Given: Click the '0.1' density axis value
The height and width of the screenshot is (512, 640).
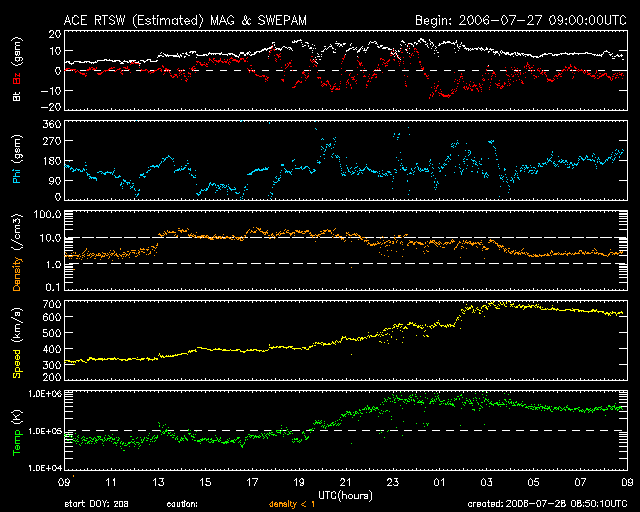Looking at the screenshot, I should [x=53, y=287].
